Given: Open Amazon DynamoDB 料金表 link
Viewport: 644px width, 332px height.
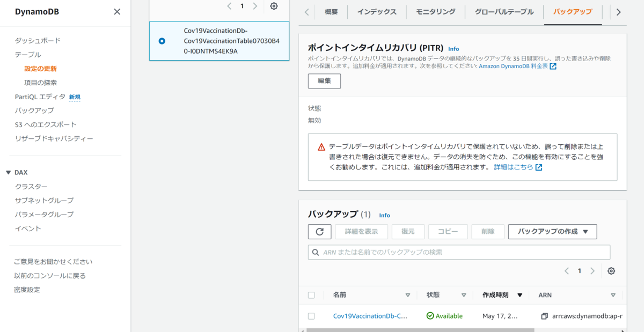Looking at the screenshot, I should pyautogui.click(x=513, y=66).
